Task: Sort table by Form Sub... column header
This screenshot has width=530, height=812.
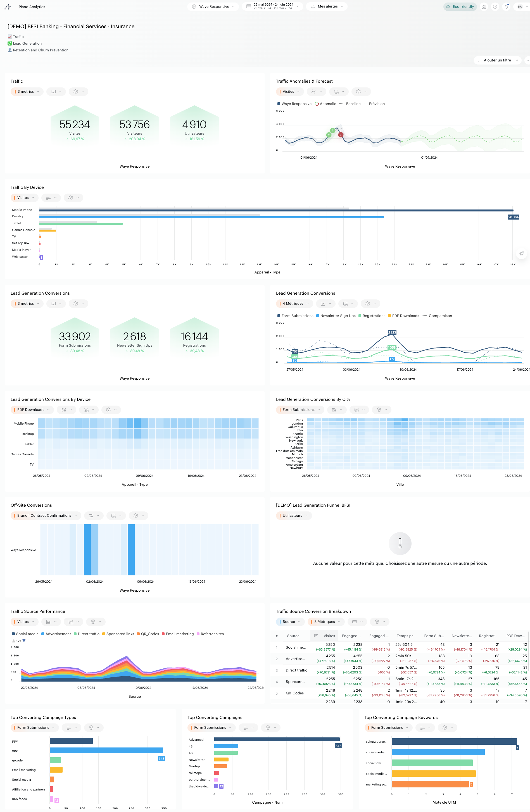Action: (434, 636)
